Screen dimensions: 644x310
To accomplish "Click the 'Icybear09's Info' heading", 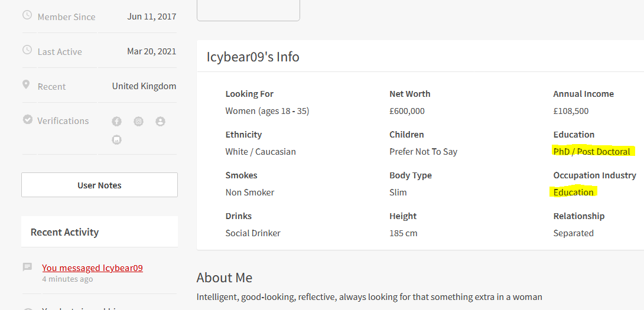I will [x=253, y=57].
